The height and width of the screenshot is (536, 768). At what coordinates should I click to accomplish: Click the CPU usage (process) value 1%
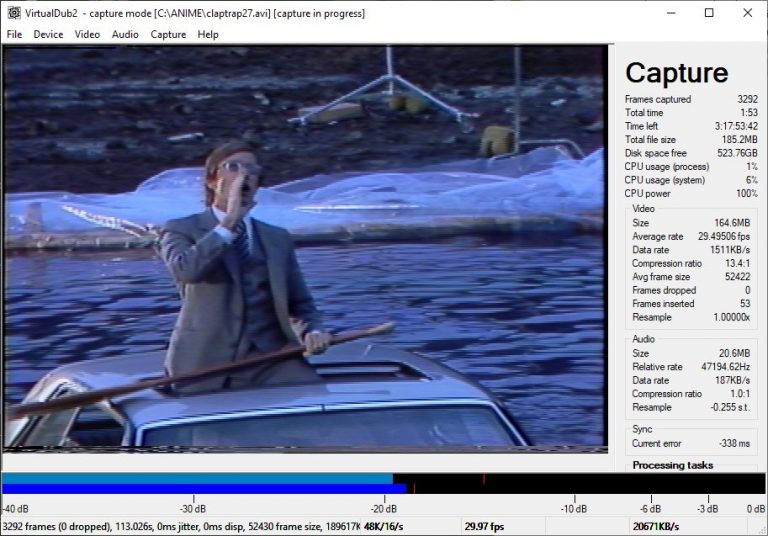point(752,167)
